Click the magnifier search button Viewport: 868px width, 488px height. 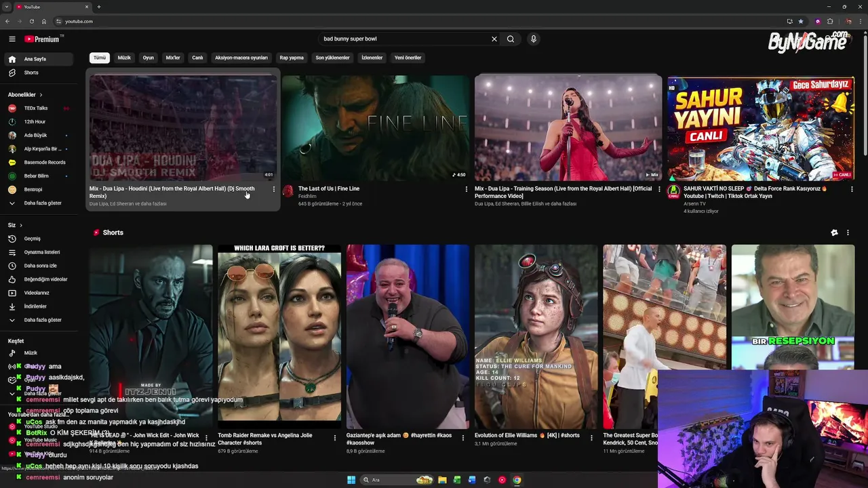click(x=511, y=39)
